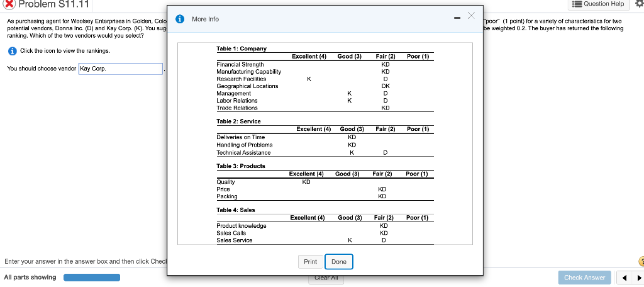Click the Geographical Locations row label
The width and height of the screenshot is (644, 287).
coord(247,86)
